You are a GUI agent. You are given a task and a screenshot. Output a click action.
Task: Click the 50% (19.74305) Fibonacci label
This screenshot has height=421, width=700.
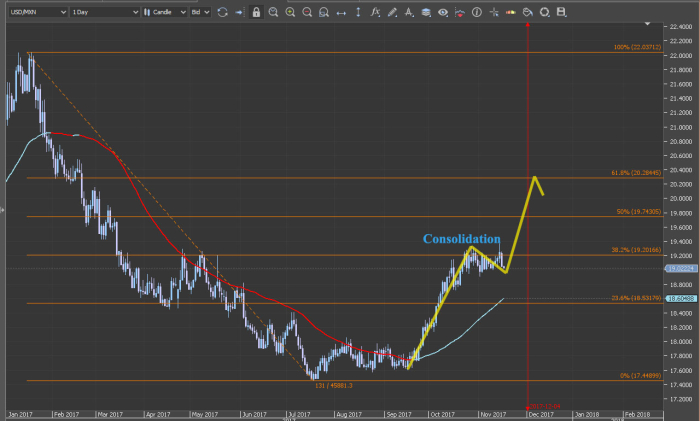[639, 211]
